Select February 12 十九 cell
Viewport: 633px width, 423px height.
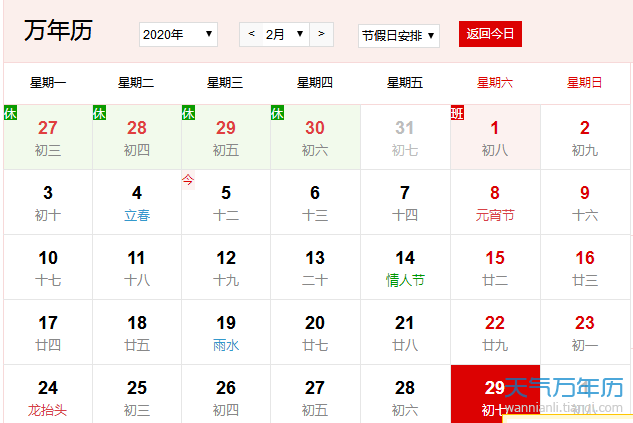point(226,267)
